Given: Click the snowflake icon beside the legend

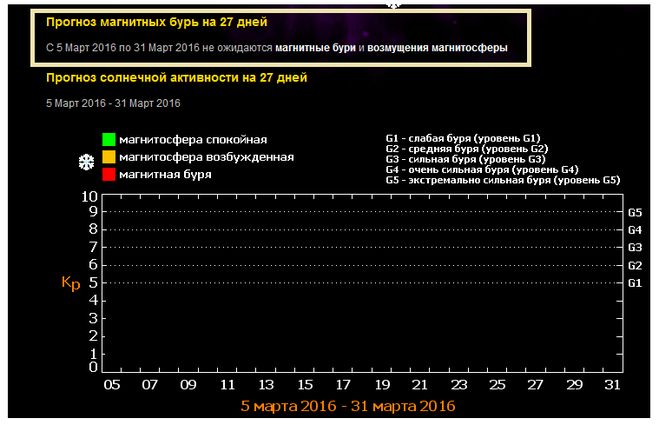Looking at the screenshot, I should [87, 162].
